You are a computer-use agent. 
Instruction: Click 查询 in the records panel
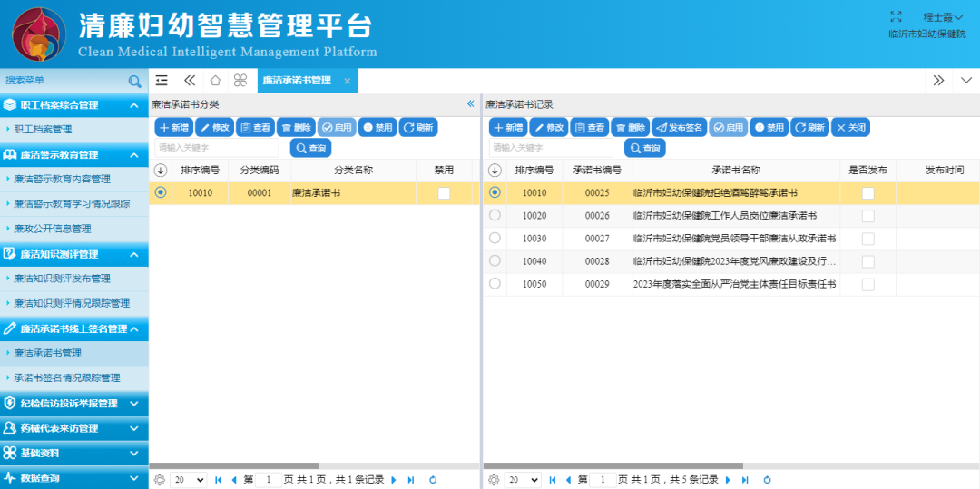coord(645,148)
